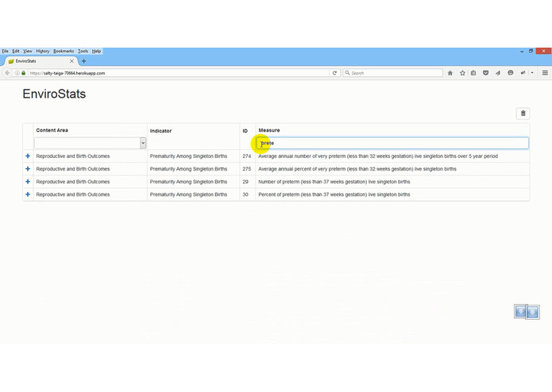Open the Firefox hamburger menu
Viewport: 552px width, 392px height.
click(545, 73)
